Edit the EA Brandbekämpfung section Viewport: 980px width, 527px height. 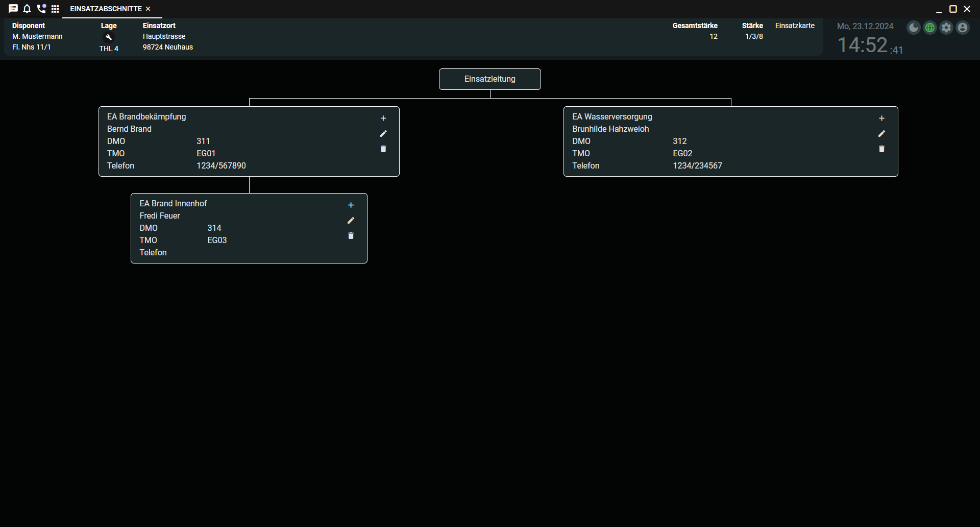383,134
